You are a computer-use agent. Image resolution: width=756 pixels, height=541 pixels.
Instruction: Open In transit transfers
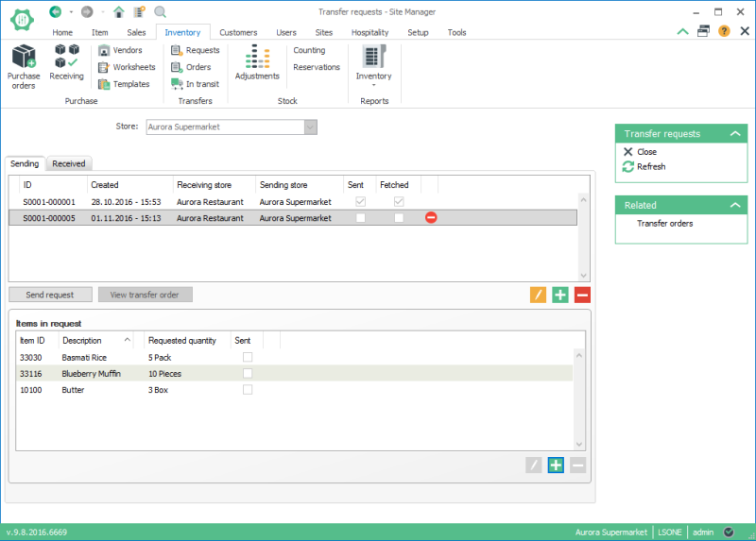pos(195,84)
